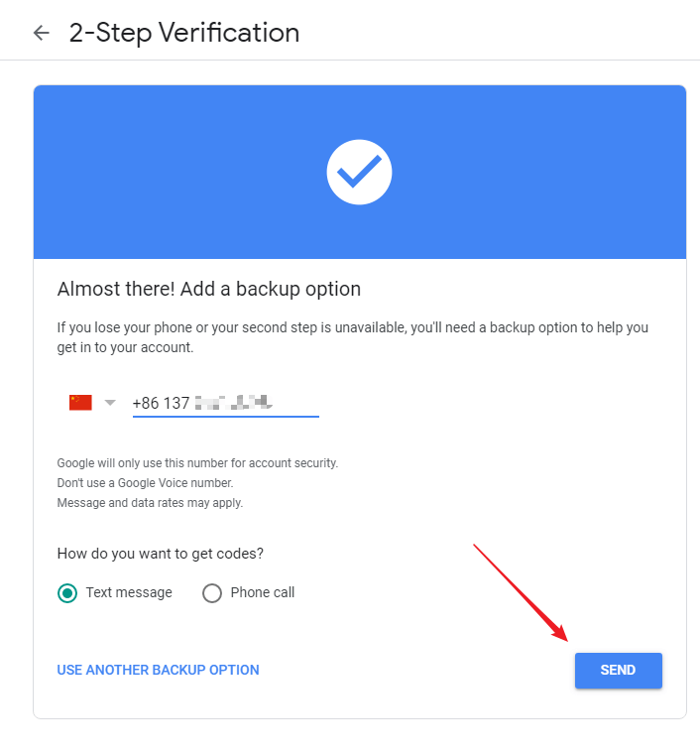Select the Text message radio button

click(x=67, y=593)
